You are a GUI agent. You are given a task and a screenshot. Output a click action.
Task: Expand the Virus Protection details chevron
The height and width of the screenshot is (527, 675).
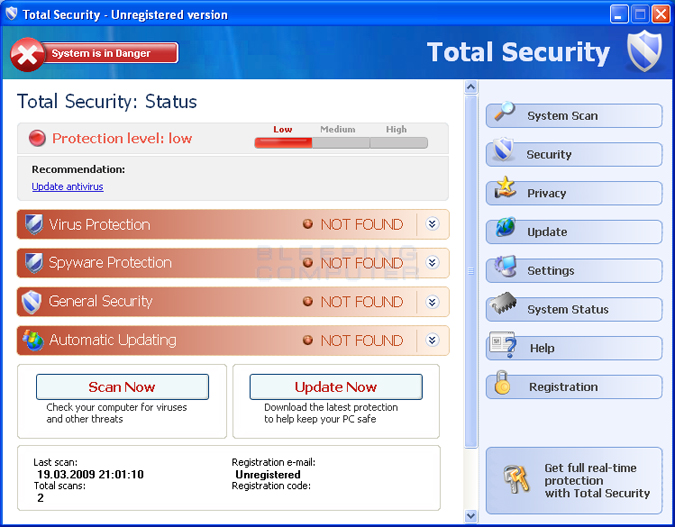pyautogui.click(x=432, y=224)
